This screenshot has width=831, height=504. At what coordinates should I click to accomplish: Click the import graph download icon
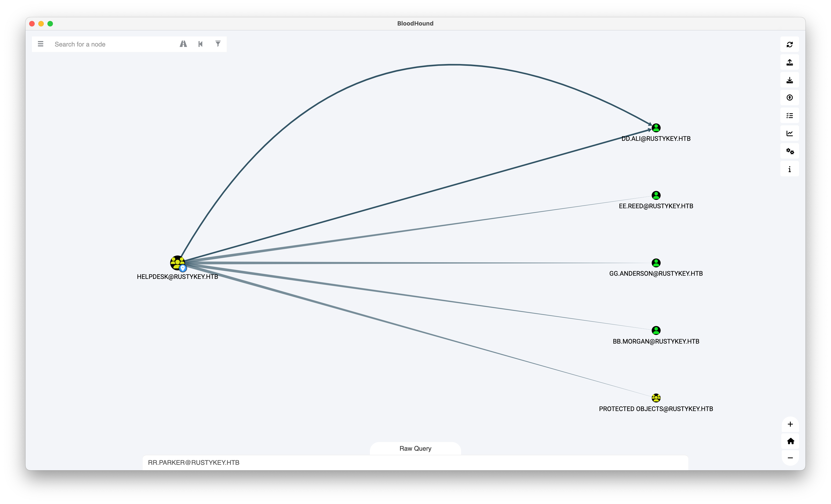[x=789, y=80]
